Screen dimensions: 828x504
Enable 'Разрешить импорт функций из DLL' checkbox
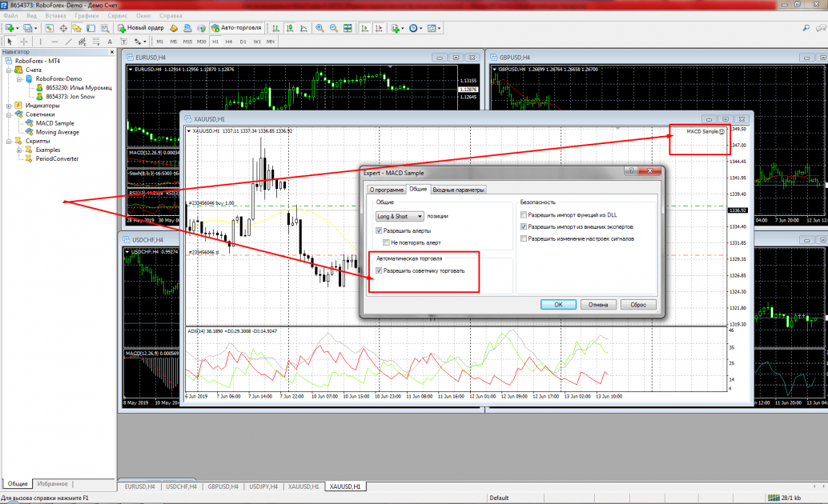click(x=524, y=215)
